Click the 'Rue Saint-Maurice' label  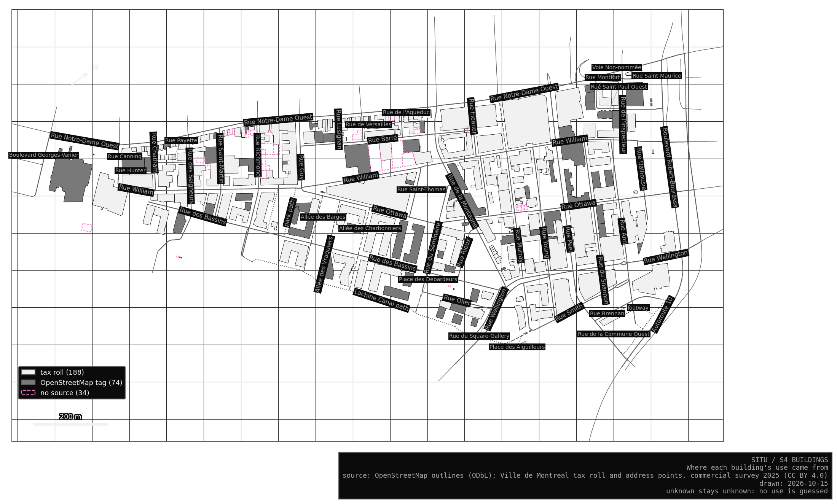657,76
